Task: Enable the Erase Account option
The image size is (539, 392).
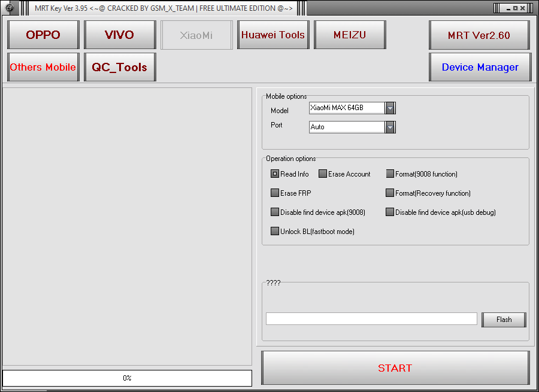Action: 323,174
